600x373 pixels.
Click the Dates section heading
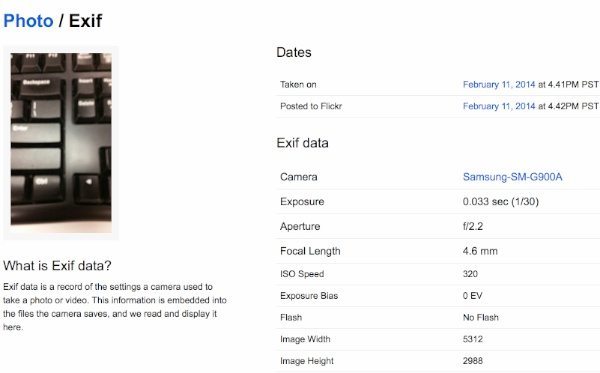click(294, 52)
